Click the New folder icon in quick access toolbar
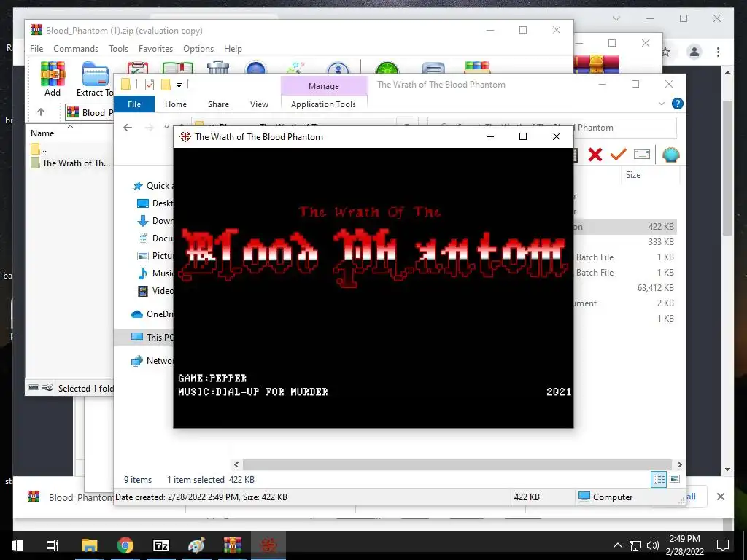 tap(166, 85)
